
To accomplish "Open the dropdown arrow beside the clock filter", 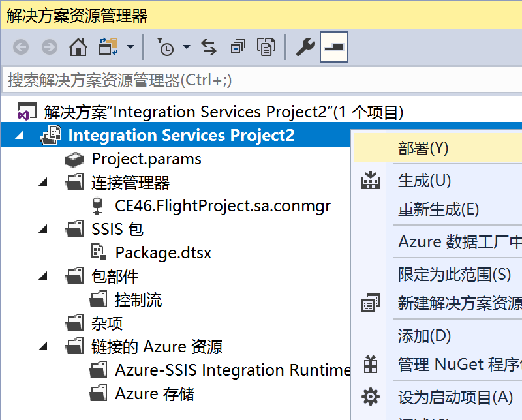I will click(x=186, y=47).
